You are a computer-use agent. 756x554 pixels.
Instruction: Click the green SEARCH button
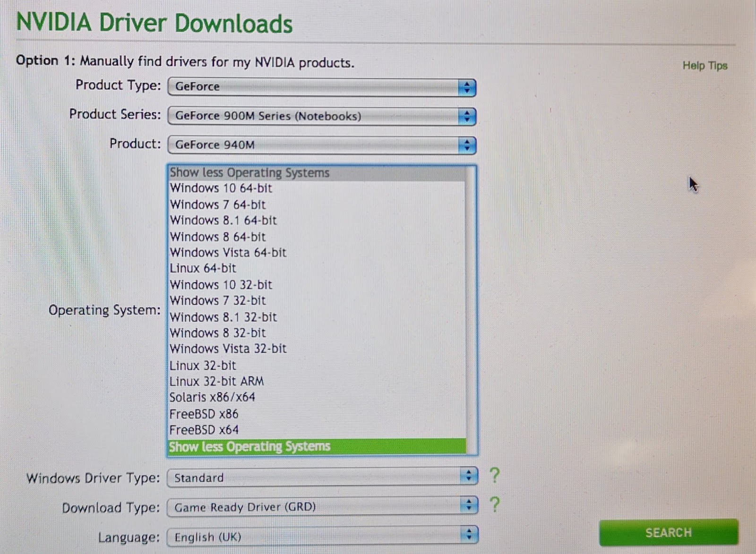(669, 532)
